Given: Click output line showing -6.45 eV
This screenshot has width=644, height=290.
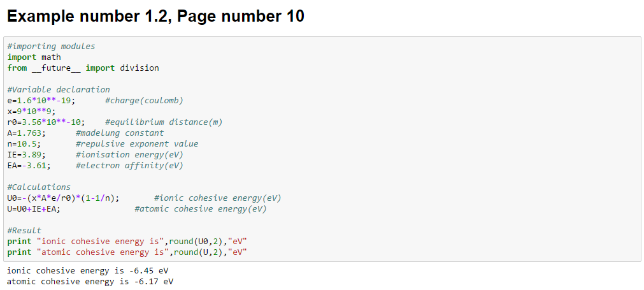Looking at the screenshot, I should tap(88, 271).
